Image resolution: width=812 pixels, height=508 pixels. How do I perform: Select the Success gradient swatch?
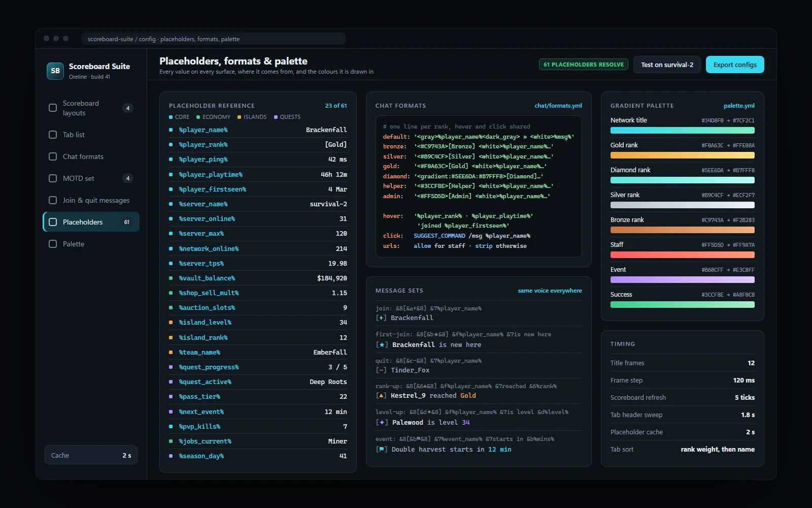[683, 305]
